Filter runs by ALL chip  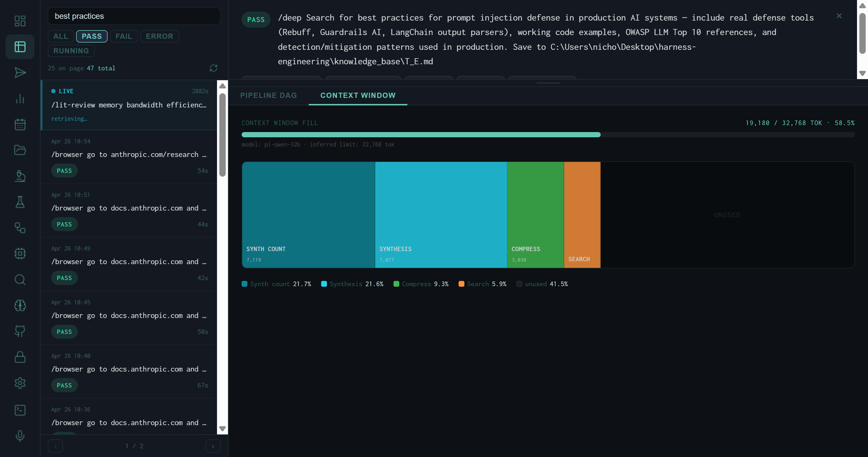(61, 36)
